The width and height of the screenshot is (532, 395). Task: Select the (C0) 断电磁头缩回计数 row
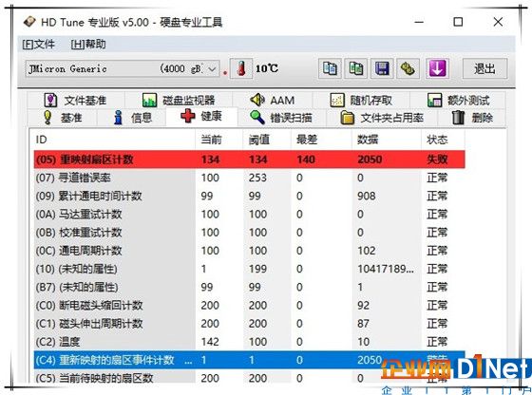pos(249,306)
